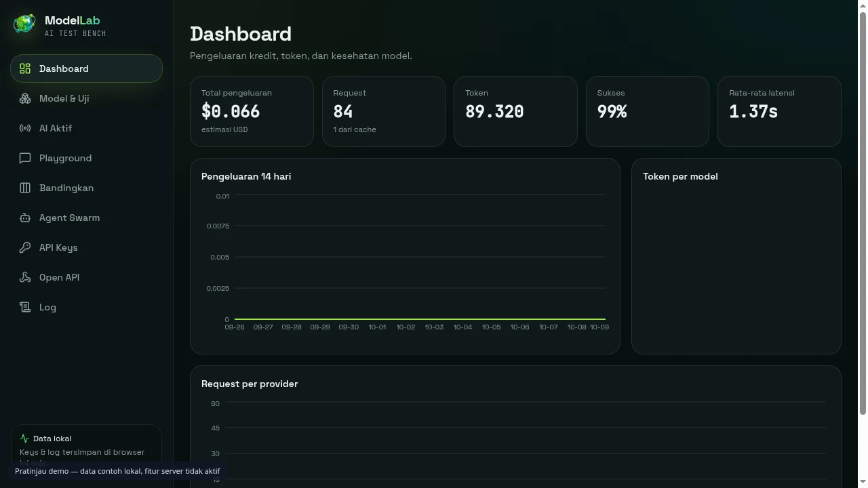Click the Total pengeluaran $0.066 value
This screenshot has height=488, width=868.
point(231,112)
